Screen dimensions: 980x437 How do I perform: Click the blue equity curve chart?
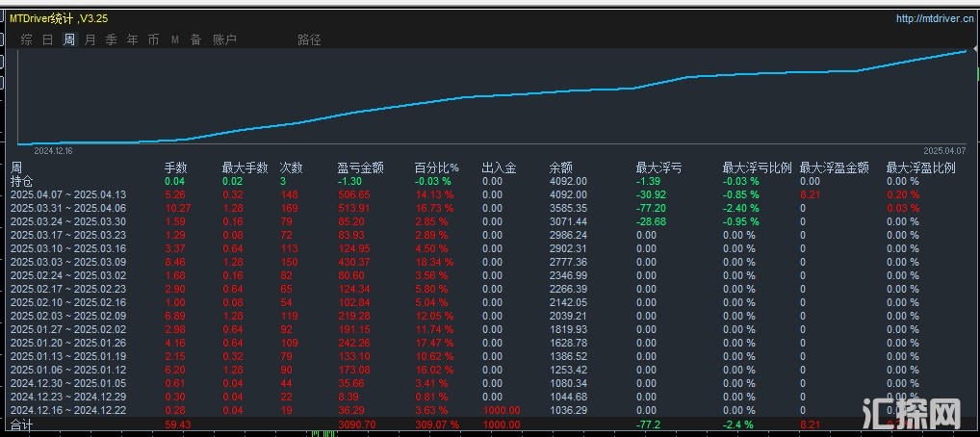493,97
